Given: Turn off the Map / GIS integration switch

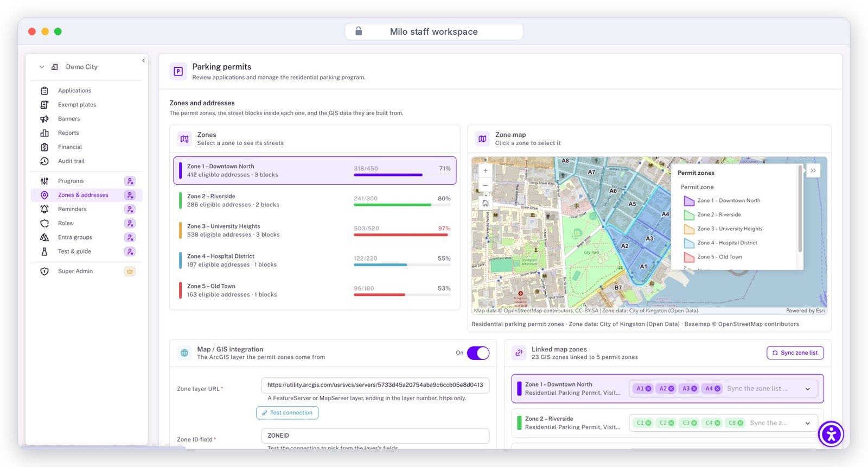Looking at the screenshot, I should tap(478, 353).
